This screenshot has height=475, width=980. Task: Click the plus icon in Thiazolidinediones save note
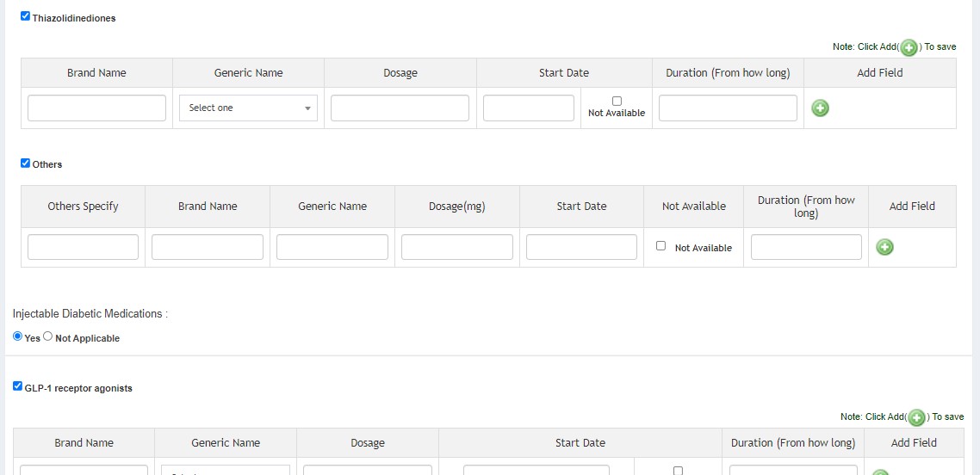pos(909,47)
